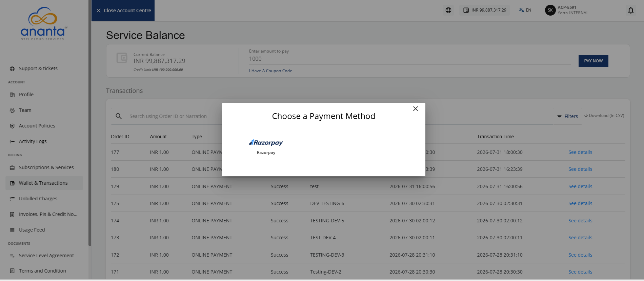The image size is (644, 281).
Task: Close the Choose a Payment Method dialog
Action: (416, 109)
